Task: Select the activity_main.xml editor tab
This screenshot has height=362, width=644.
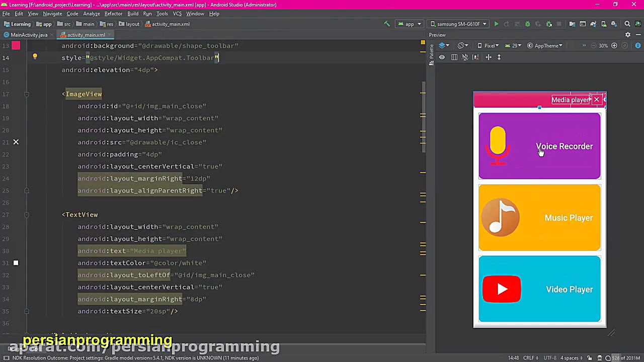Action: [86, 35]
